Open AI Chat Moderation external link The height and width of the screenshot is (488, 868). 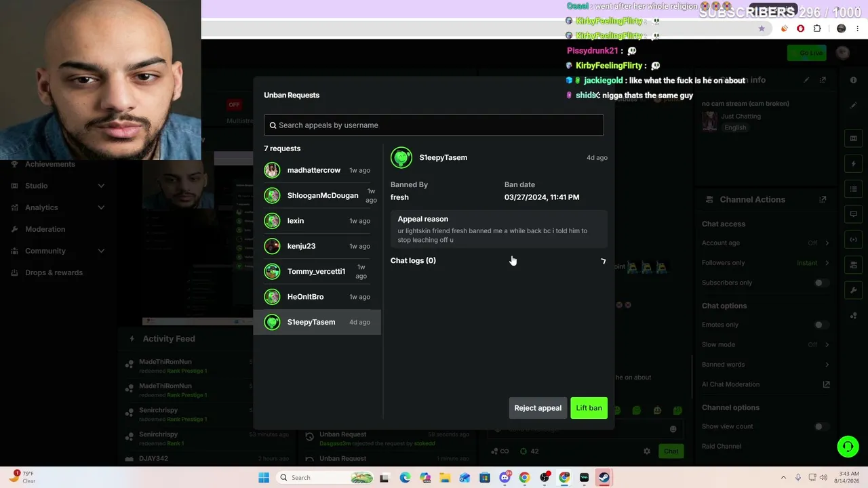[826, 384]
